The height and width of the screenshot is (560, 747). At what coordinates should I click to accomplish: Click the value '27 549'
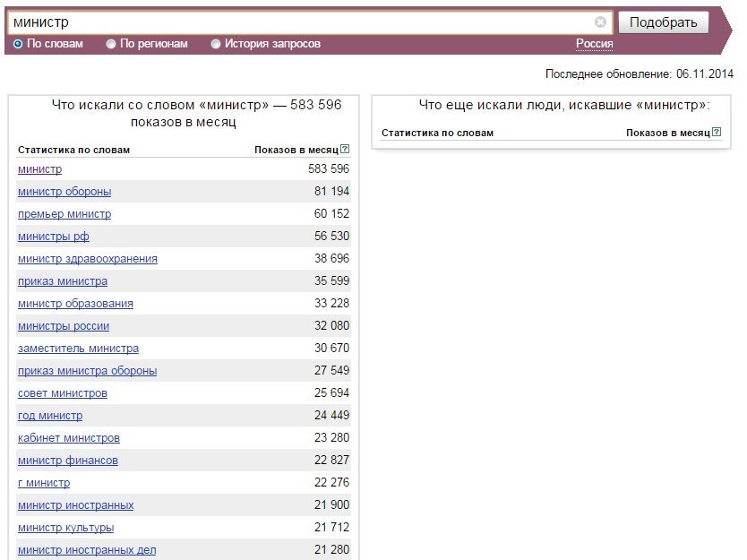point(331,370)
